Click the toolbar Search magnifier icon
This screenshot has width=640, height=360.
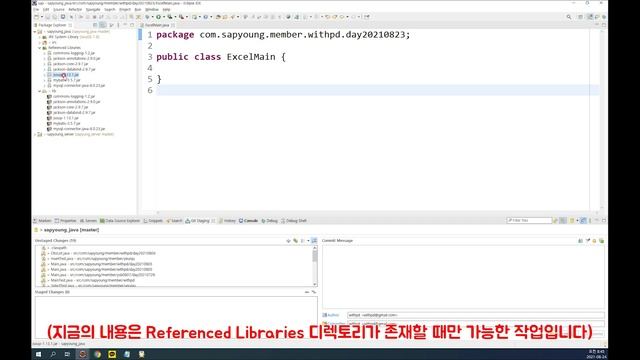tap(569, 17)
